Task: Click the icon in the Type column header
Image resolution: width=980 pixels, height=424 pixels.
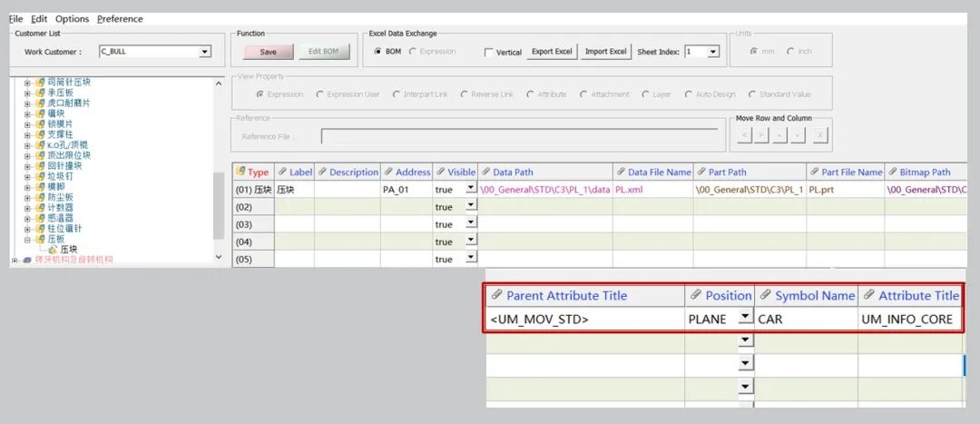Action: pyautogui.click(x=240, y=172)
